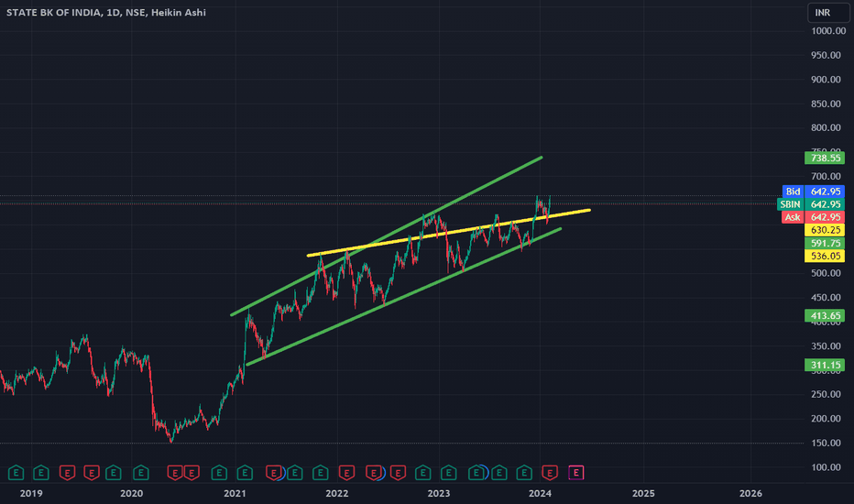Open the first earnings marker of 2023
The width and height of the screenshot is (854, 504).
[448, 473]
